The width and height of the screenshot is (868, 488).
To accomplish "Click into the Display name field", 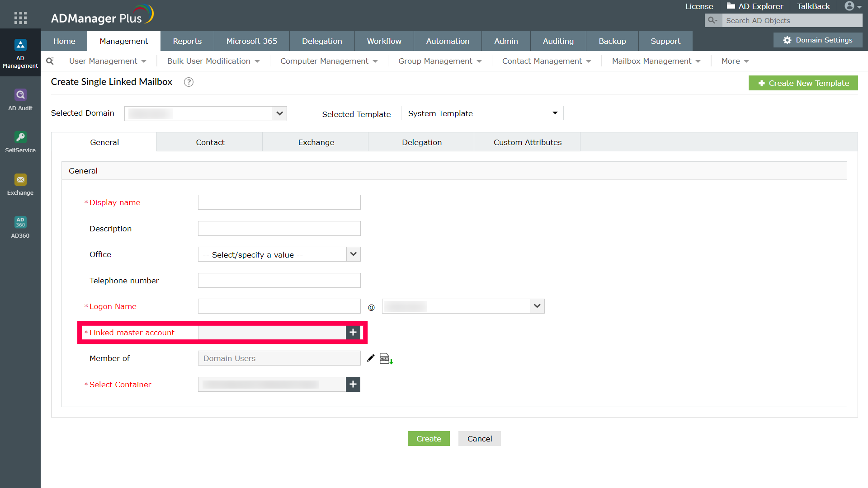I will [x=279, y=202].
